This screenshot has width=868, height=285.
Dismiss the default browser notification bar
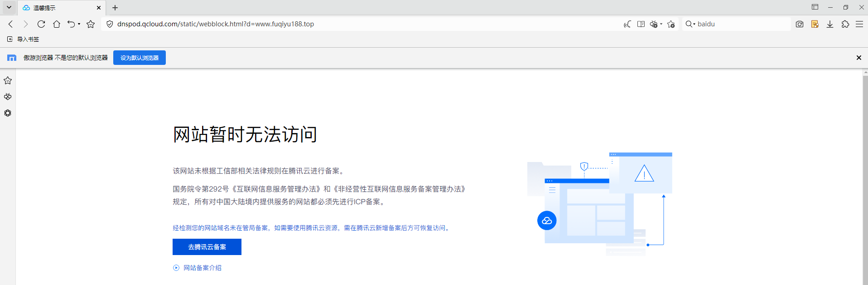pos(858,58)
